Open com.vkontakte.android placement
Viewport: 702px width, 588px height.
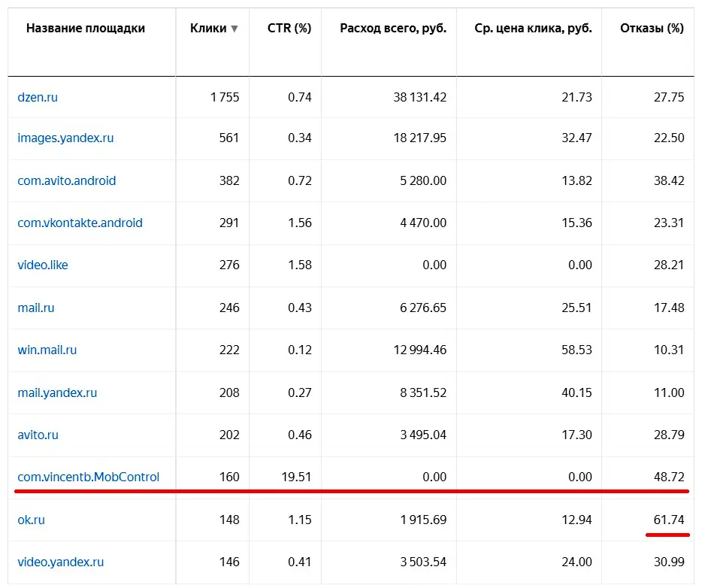coord(80,223)
